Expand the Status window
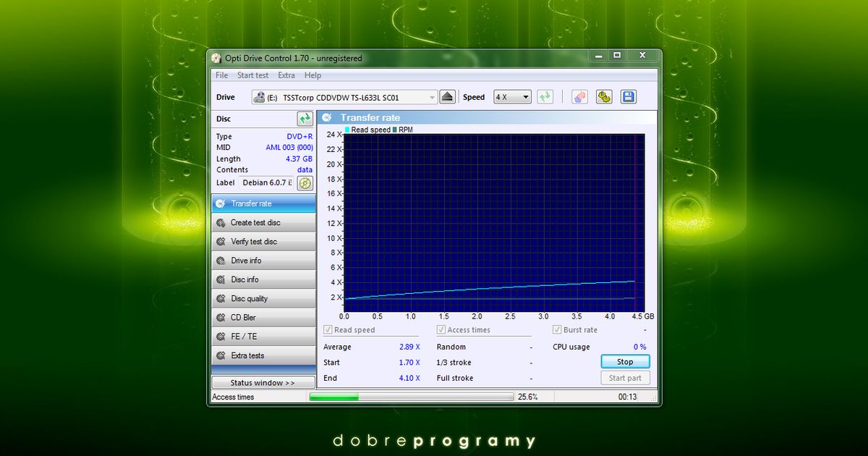This screenshot has height=456, width=868. pos(263,381)
